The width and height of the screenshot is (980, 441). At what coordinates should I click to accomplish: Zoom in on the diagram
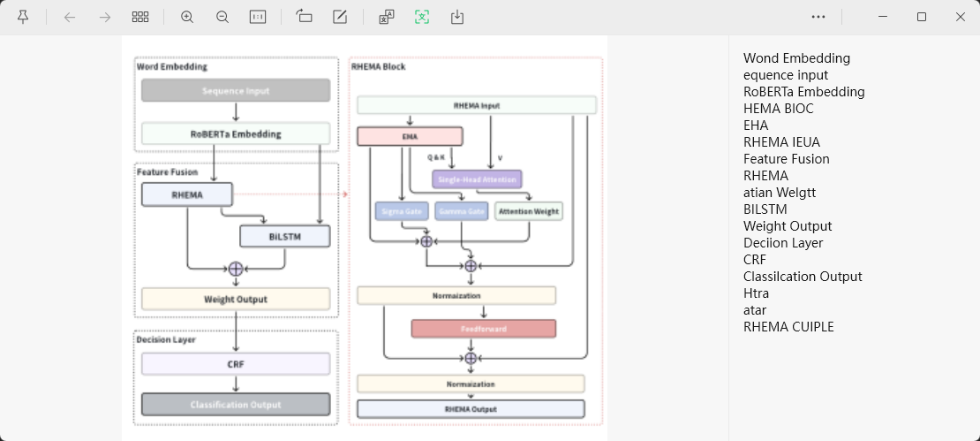click(187, 17)
